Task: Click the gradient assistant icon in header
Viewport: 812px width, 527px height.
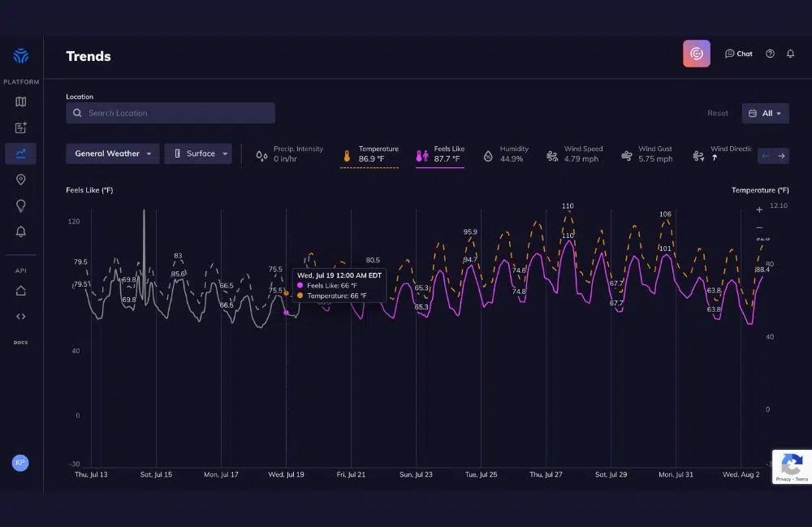Action: [697, 54]
